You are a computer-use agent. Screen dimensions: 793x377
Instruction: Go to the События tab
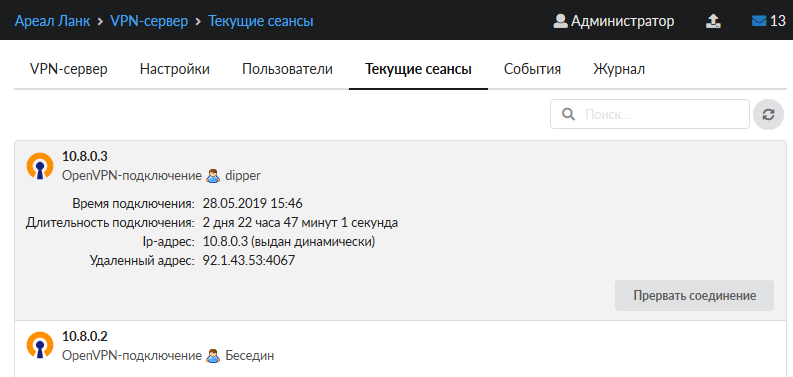point(532,69)
